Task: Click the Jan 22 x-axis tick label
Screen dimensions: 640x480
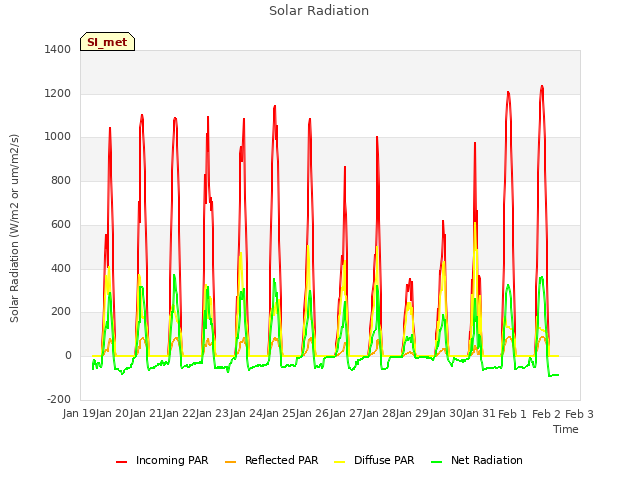Action: tap(179, 414)
